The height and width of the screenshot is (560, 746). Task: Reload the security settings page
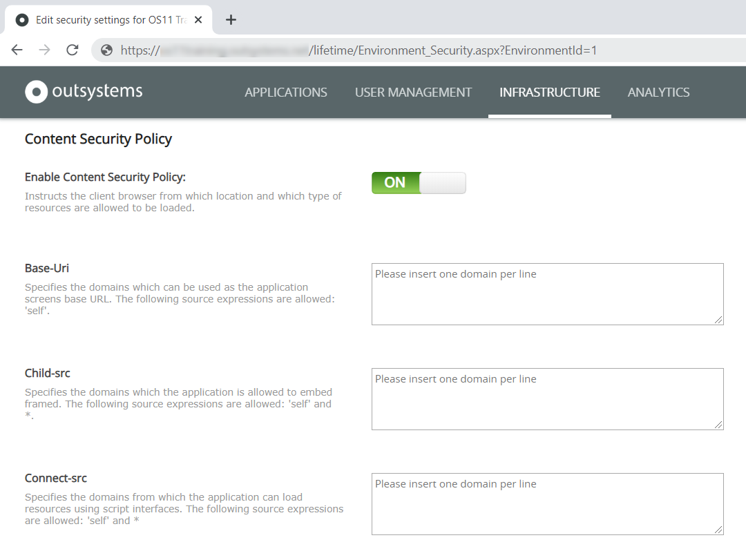[x=71, y=50]
